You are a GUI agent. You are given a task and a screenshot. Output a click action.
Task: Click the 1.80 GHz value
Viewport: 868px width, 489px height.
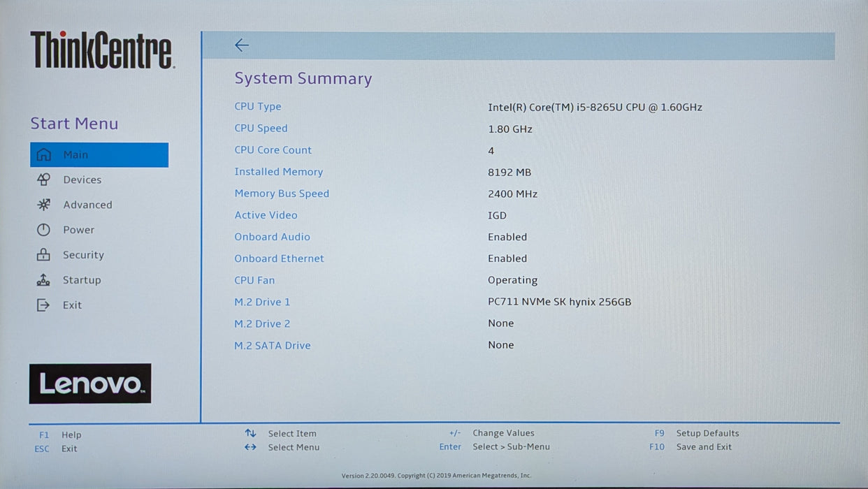pos(510,129)
